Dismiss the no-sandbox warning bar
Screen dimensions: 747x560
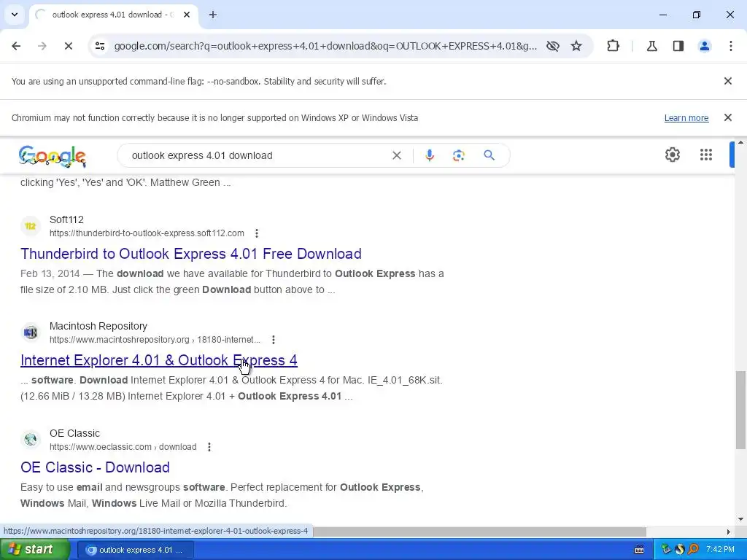(x=728, y=81)
